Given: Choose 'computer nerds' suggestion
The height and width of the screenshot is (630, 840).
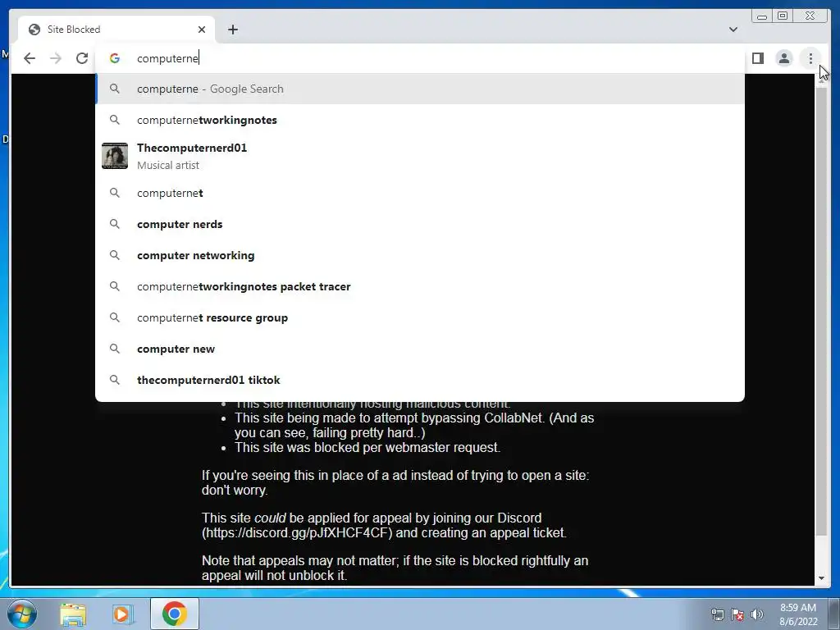Looking at the screenshot, I should [420, 224].
